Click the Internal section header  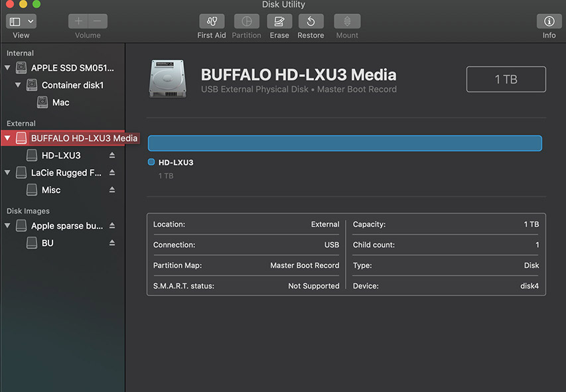click(20, 53)
